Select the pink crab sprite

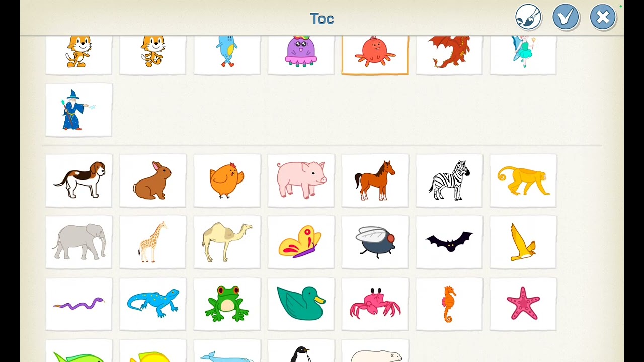[375, 304]
